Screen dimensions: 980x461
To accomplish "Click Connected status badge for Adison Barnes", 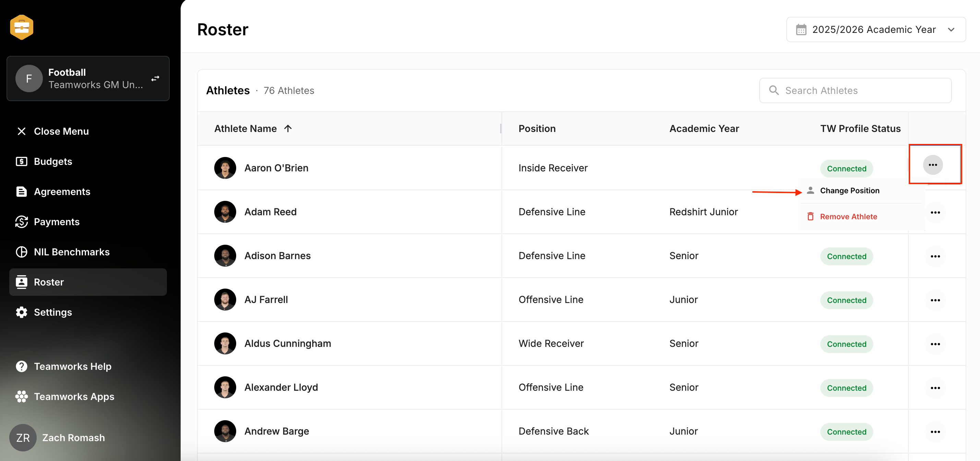I will click(846, 256).
